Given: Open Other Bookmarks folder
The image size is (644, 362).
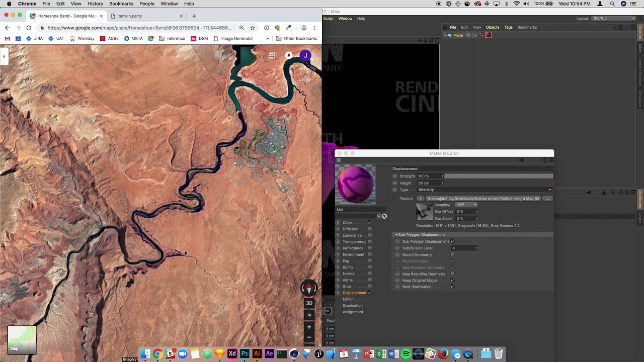Looking at the screenshot, I should coord(296,38).
